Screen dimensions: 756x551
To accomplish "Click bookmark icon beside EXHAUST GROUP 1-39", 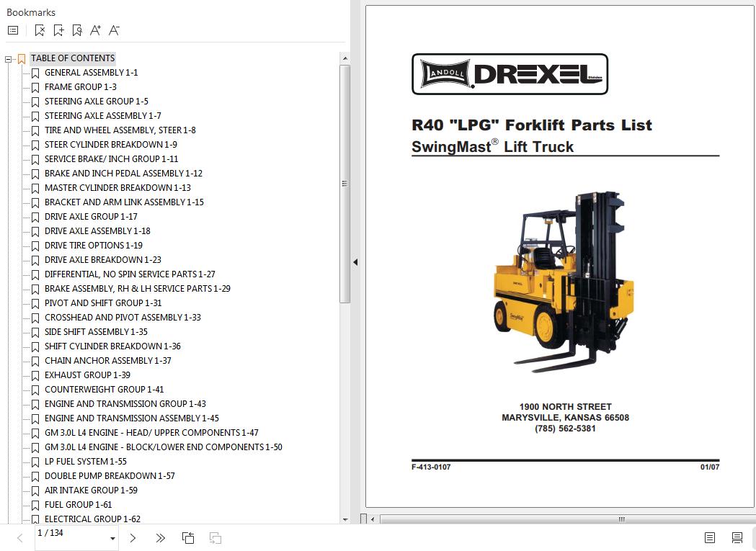I will [35, 376].
